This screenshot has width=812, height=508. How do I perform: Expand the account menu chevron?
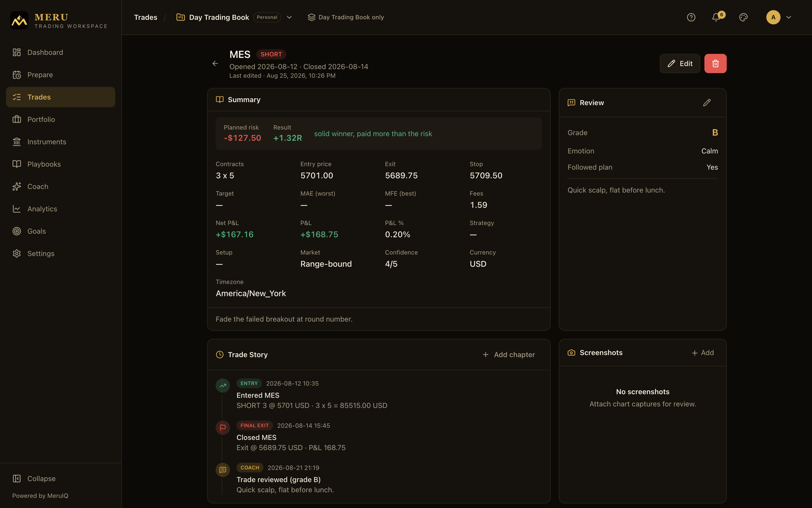pos(788,17)
